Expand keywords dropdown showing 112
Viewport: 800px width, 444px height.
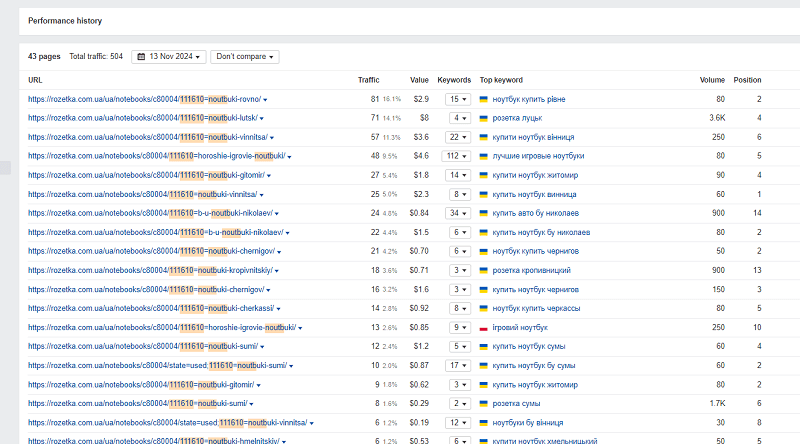(x=456, y=156)
